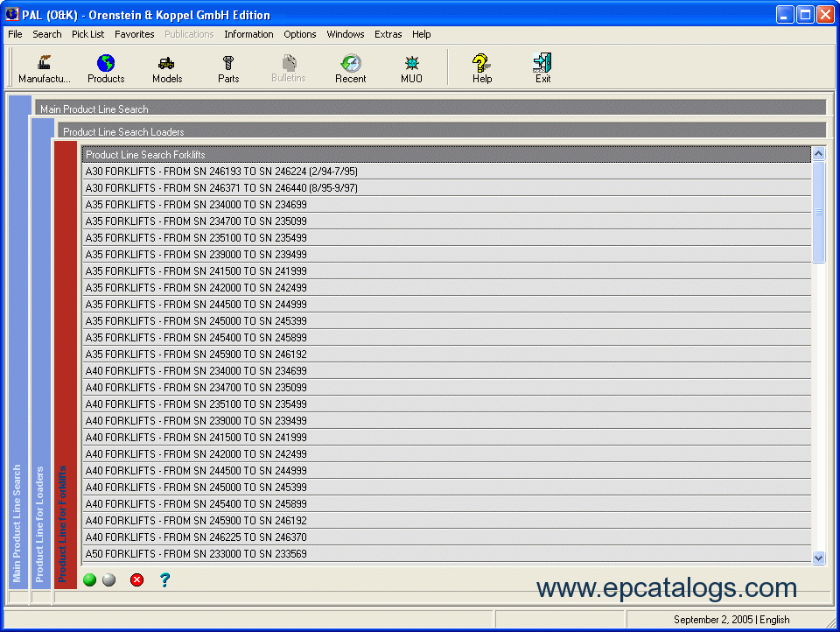840x632 pixels.
Task: Select the Product Line Search Loaders header
Action: click(442, 131)
